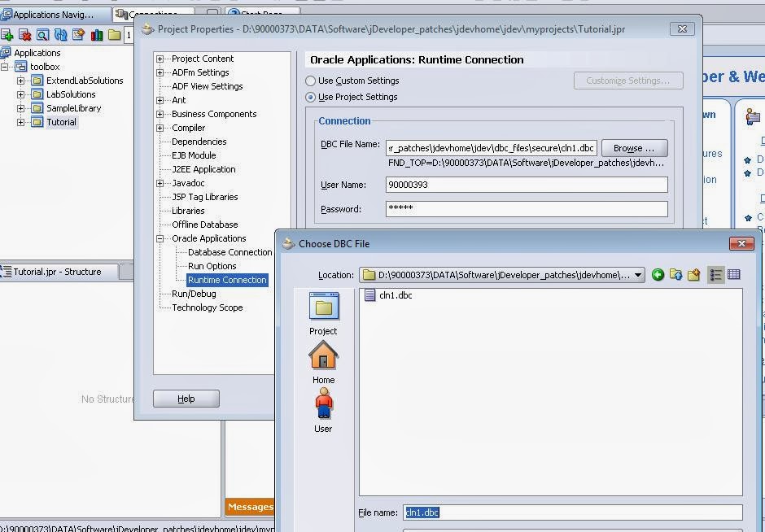Select Offline Database tree item
This screenshot has height=532, width=765.
(x=205, y=225)
